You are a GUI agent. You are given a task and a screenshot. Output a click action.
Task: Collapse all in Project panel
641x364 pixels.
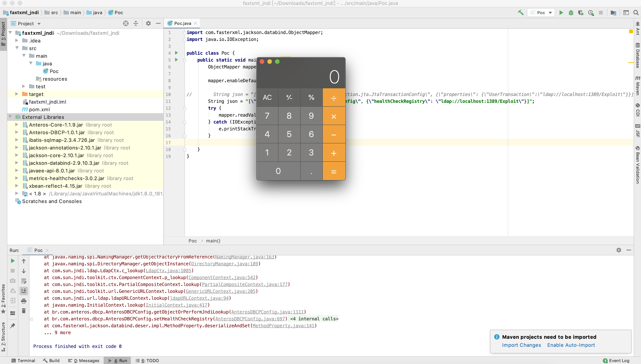(x=136, y=24)
